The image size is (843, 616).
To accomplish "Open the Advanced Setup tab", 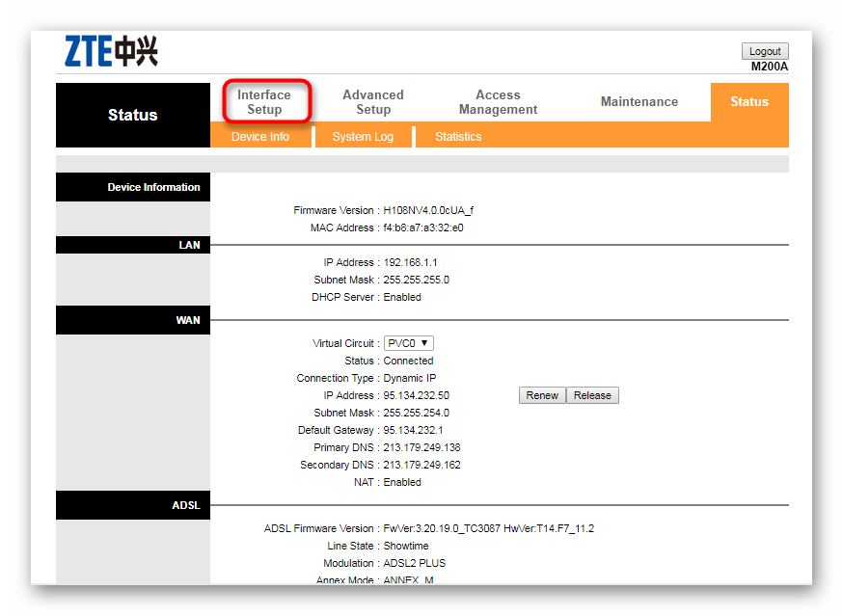I will 373,102.
